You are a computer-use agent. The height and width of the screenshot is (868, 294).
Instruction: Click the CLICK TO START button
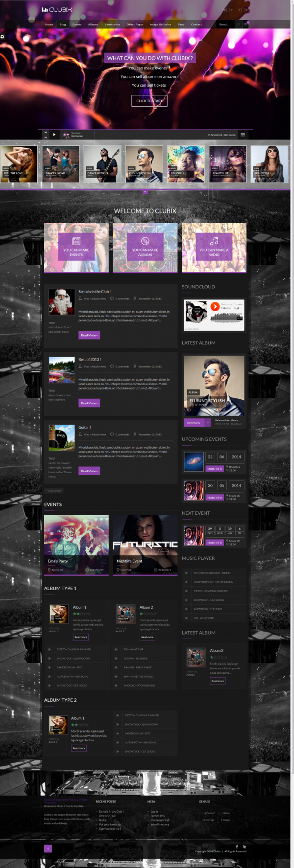tap(149, 101)
